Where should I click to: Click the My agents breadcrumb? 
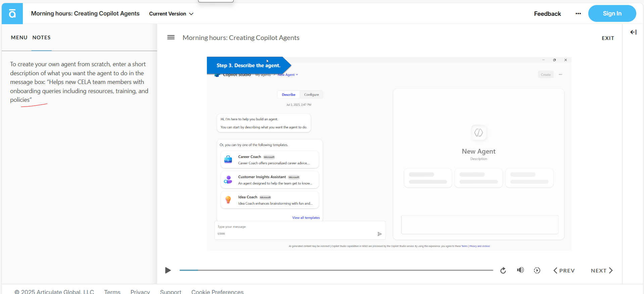pyautogui.click(x=263, y=75)
